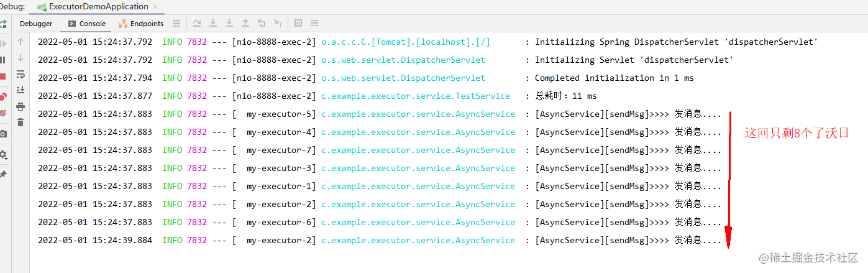Close the ExecutorDemoApplication tab

click(155, 7)
